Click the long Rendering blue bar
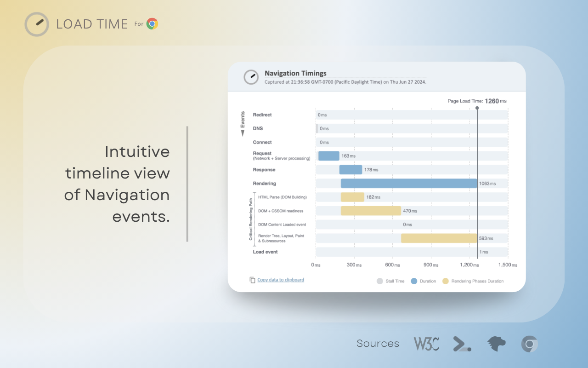Viewport: 588px width, 368px height. point(409,184)
